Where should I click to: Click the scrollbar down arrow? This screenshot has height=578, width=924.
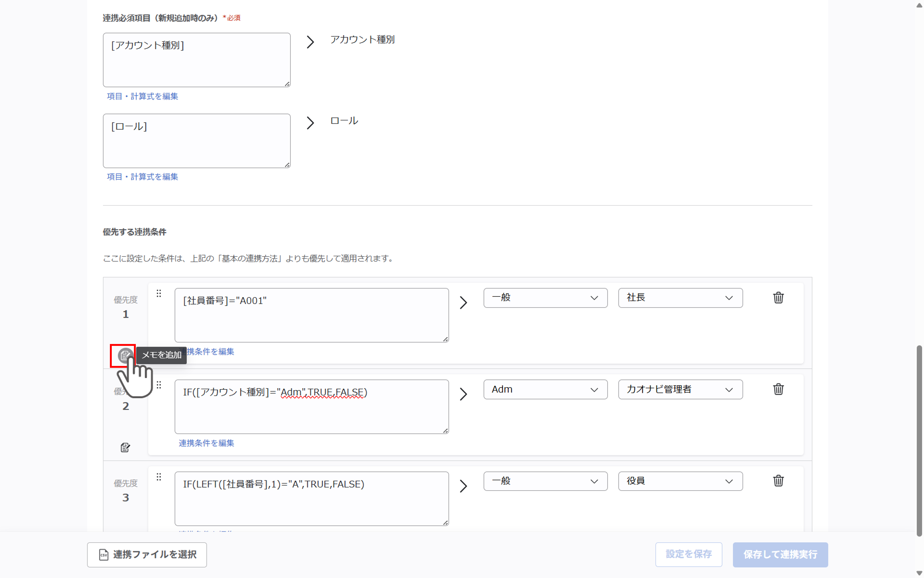coord(919,573)
